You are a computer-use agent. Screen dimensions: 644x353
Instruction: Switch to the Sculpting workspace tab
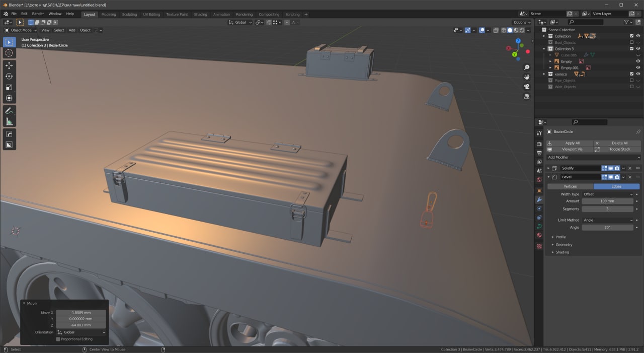129,14
